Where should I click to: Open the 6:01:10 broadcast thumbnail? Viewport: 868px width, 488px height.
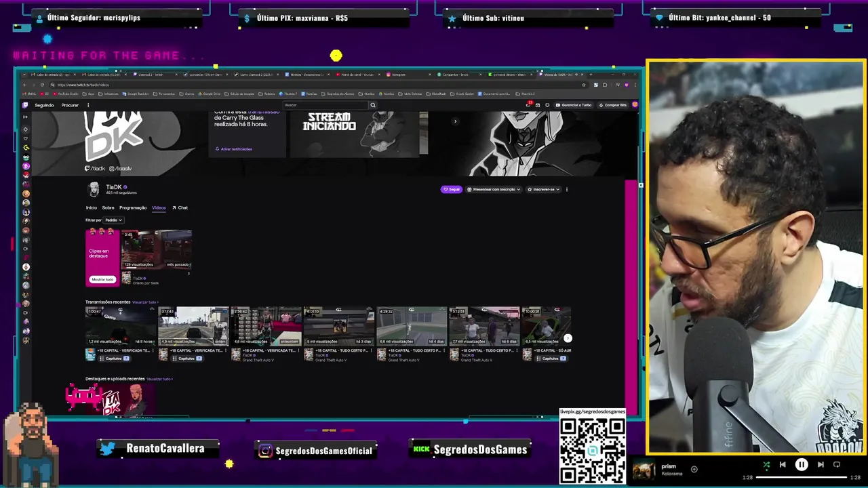[x=339, y=326]
